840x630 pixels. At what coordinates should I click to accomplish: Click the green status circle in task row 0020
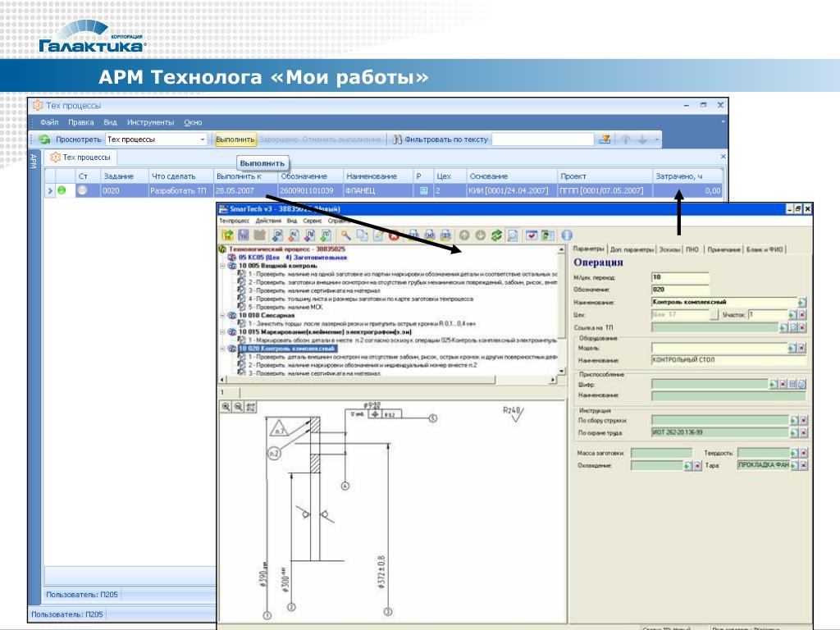tap(62, 190)
